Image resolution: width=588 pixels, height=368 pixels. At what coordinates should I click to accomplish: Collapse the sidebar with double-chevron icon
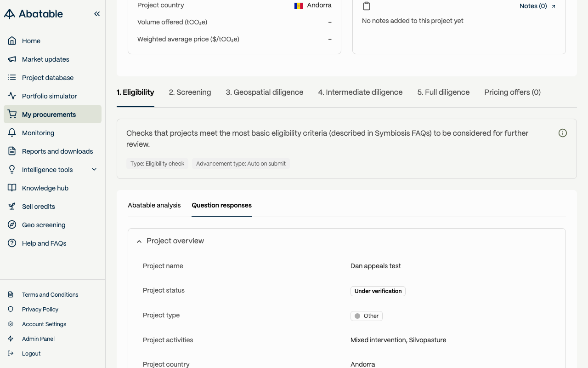tap(97, 14)
